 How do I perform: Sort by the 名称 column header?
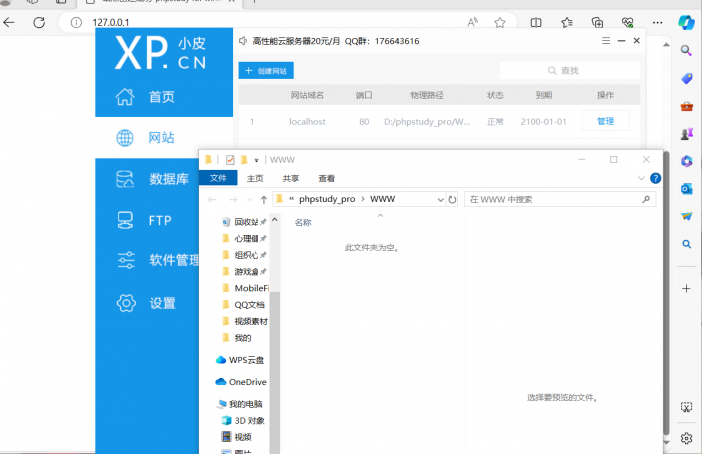coord(303,223)
